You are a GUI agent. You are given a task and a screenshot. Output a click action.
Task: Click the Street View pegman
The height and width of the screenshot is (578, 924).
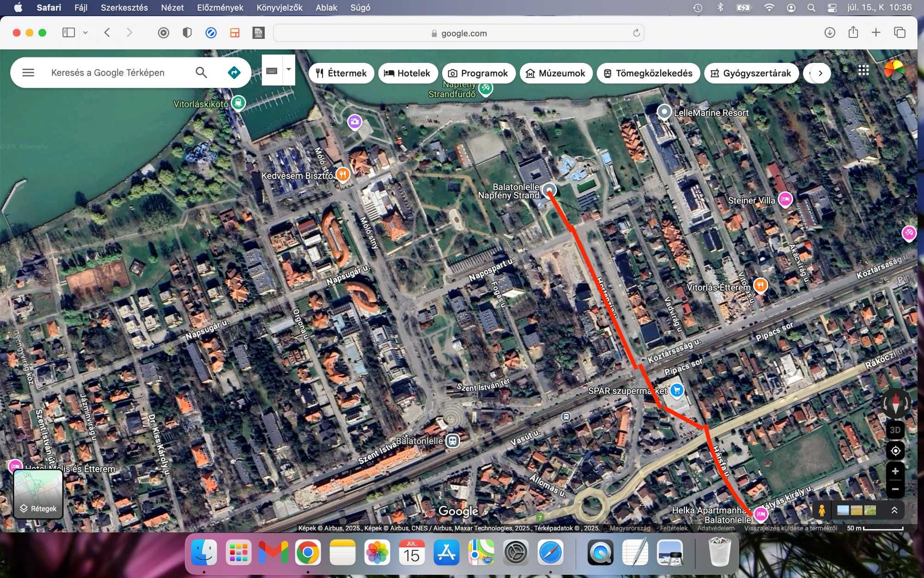pos(821,510)
